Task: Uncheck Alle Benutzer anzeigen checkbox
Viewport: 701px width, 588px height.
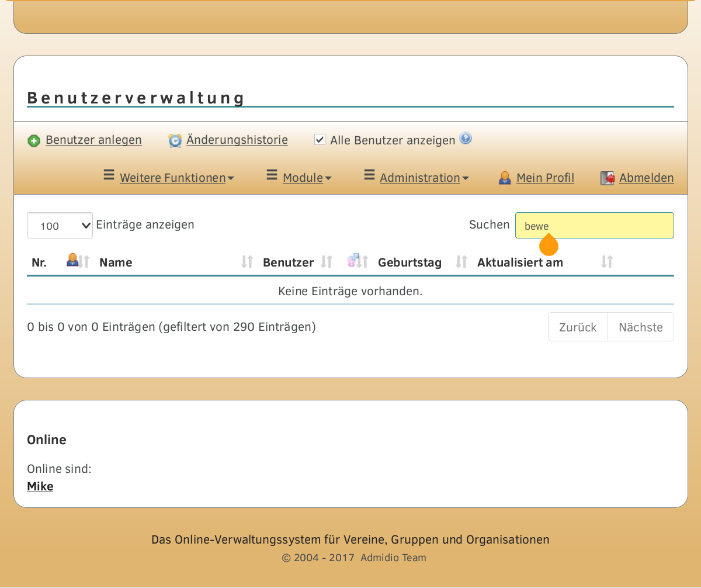Action: coord(320,139)
